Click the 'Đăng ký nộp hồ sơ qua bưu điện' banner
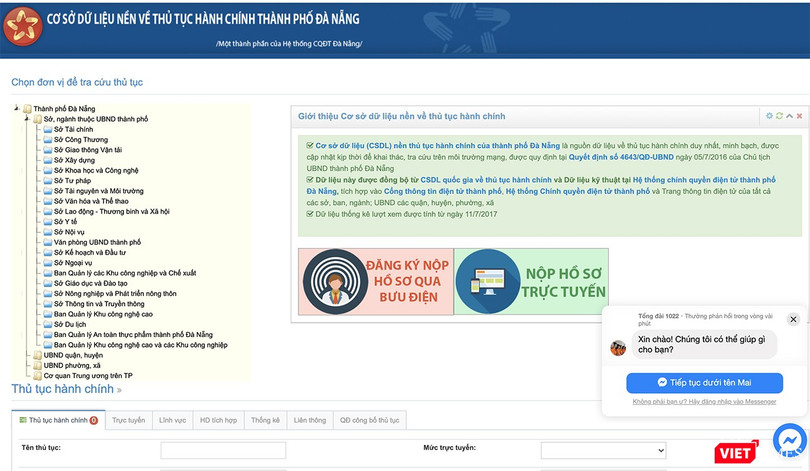The height and width of the screenshot is (471, 810). 375,281
